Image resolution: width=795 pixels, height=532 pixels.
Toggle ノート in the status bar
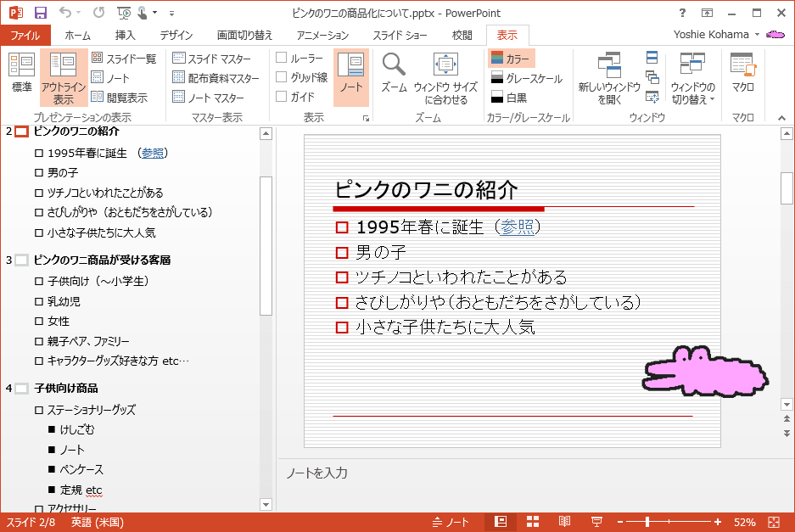pos(451,522)
